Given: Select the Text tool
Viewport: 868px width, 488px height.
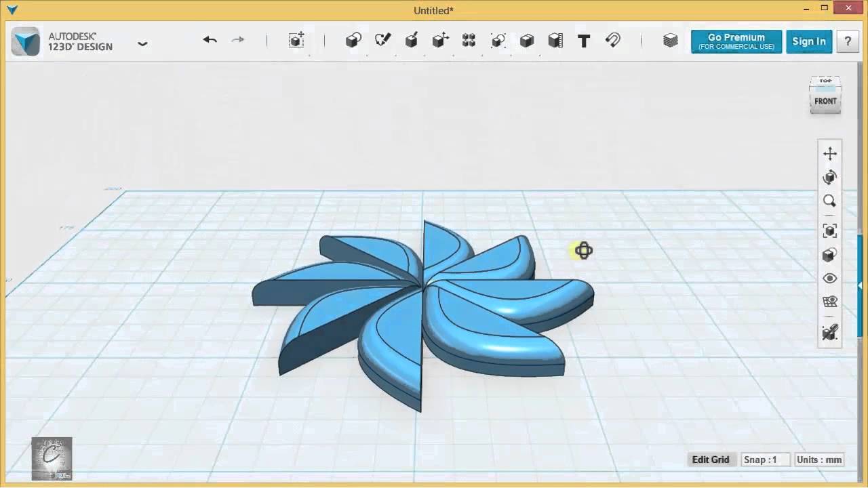Looking at the screenshot, I should click(584, 41).
